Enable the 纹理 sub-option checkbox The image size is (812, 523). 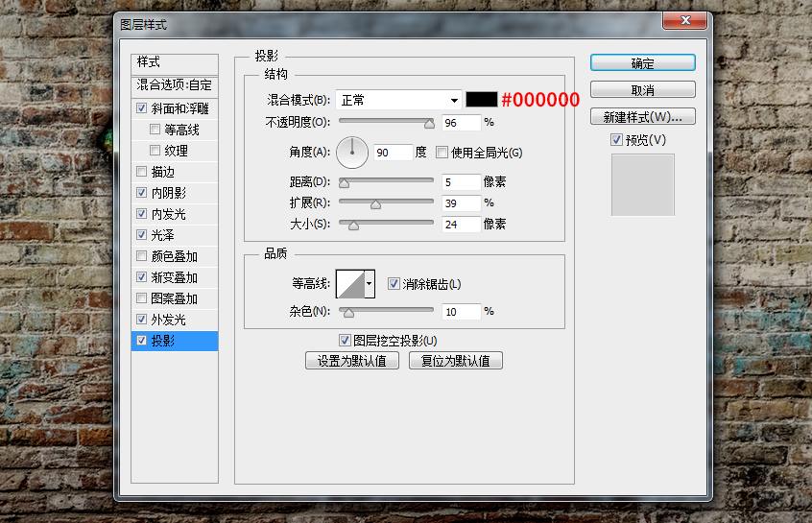(x=155, y=150)
